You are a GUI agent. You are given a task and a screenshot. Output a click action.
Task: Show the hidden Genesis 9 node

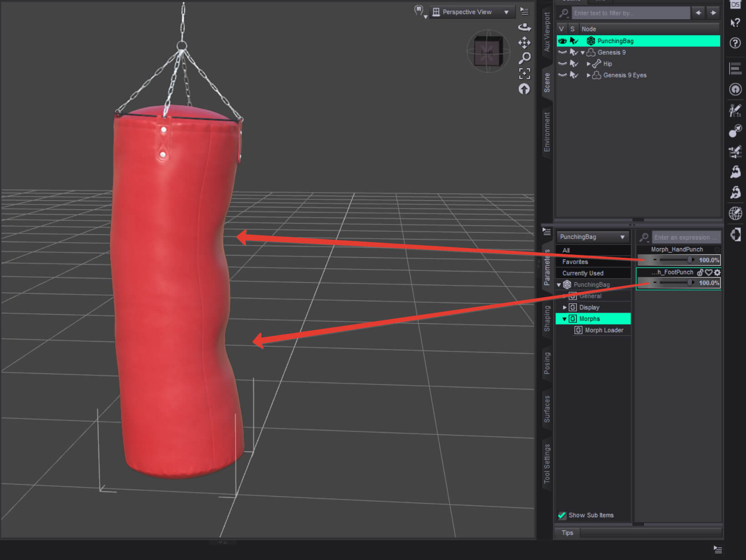pos(563,52)
